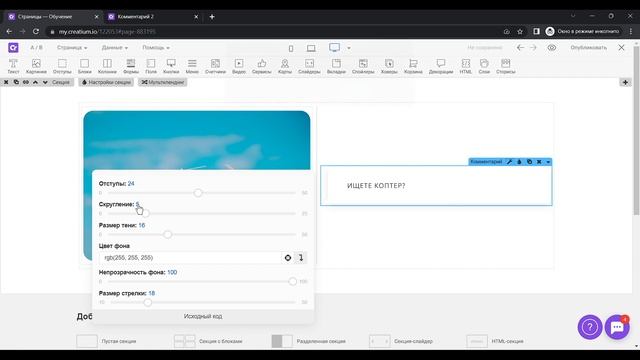Select the Блоки widget tool
Screen dimensions: 640x360
click(84, 66)
